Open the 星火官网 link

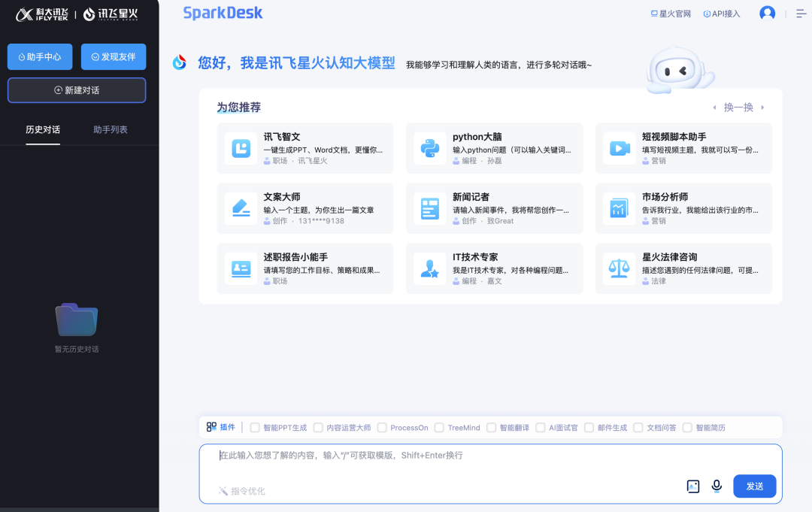pyautogui.click(x=671, y=14)
